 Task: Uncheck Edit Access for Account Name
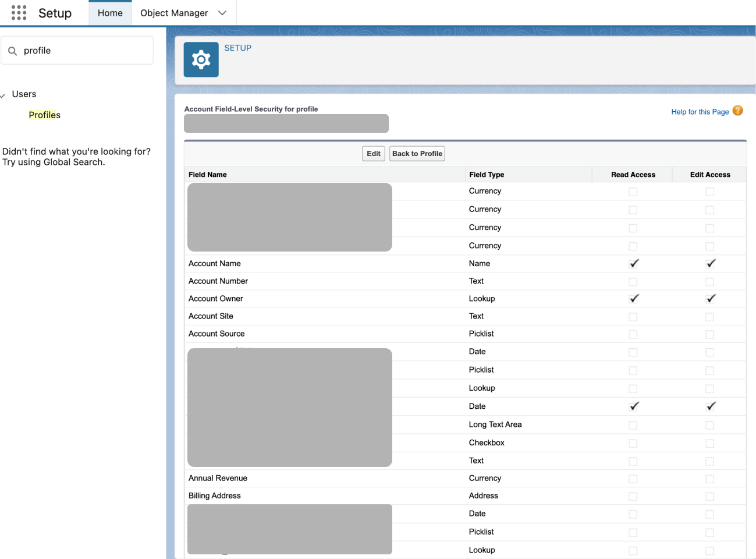click(x=710, y=263)
